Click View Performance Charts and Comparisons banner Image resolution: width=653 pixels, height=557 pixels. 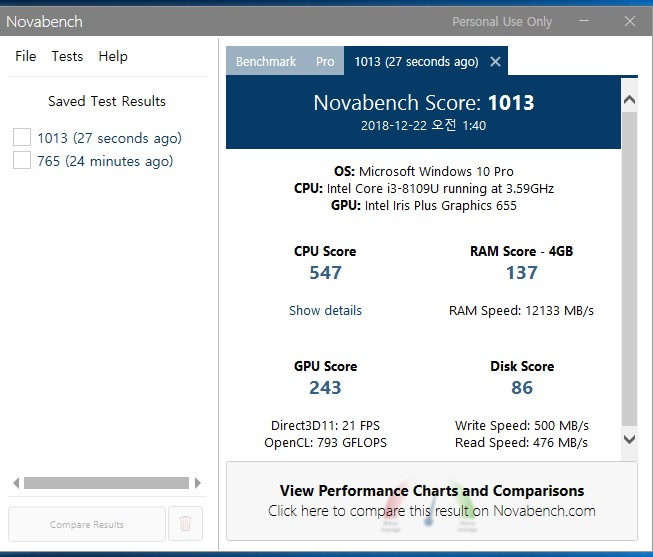(x=431, y=501)
